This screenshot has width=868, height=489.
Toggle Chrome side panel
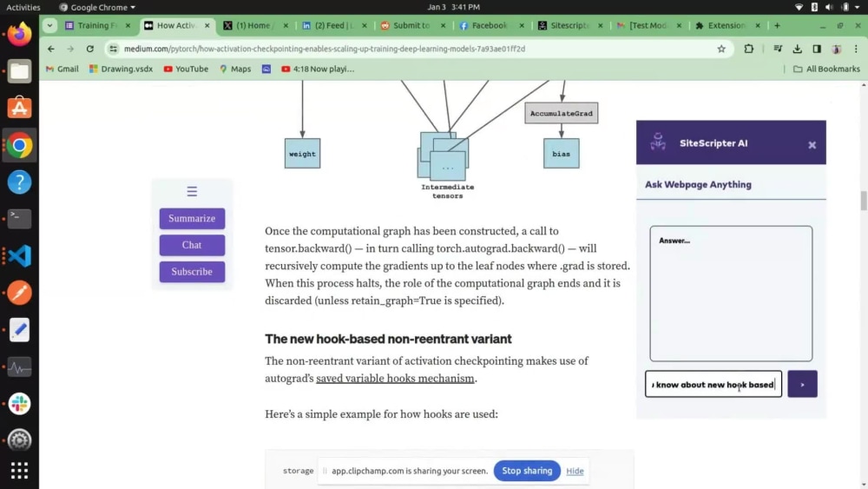pyautogui.click(x=817, y=49)
